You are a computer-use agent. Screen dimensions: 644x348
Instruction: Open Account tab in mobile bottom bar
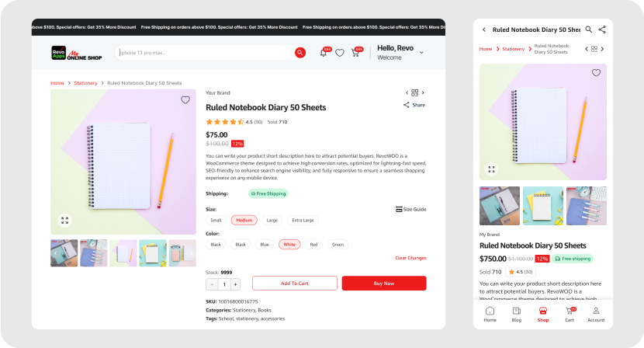[x=596, y=315]
